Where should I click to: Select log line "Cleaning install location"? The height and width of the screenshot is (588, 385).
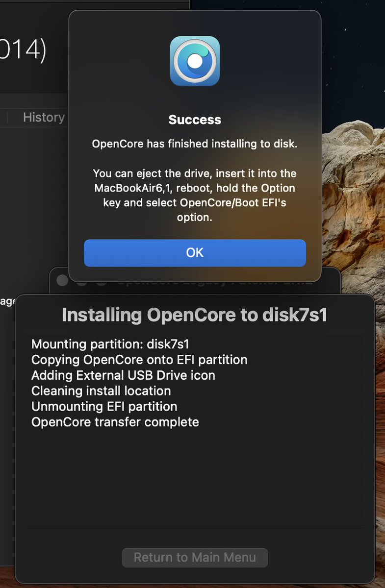(101, 391)
